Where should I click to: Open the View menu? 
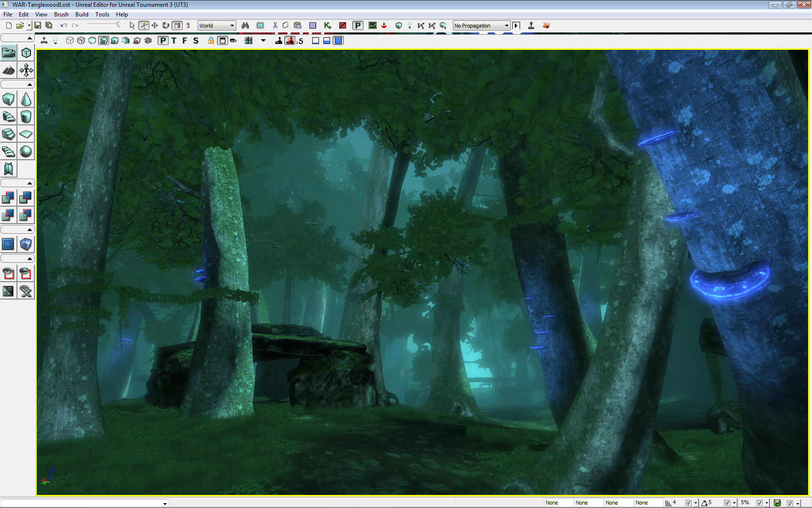tap(42, 15)
